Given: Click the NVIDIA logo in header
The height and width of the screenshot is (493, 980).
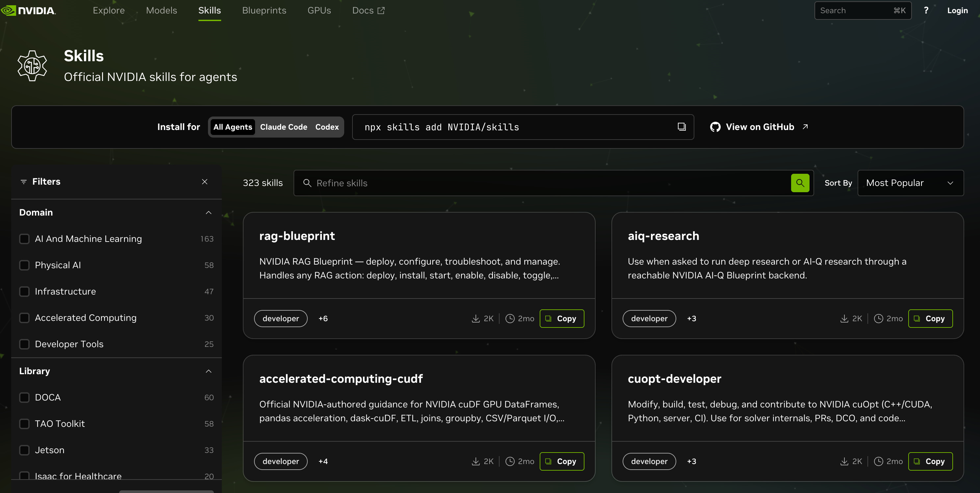Looking at the screenshot, I should click(x=28, y=10).
